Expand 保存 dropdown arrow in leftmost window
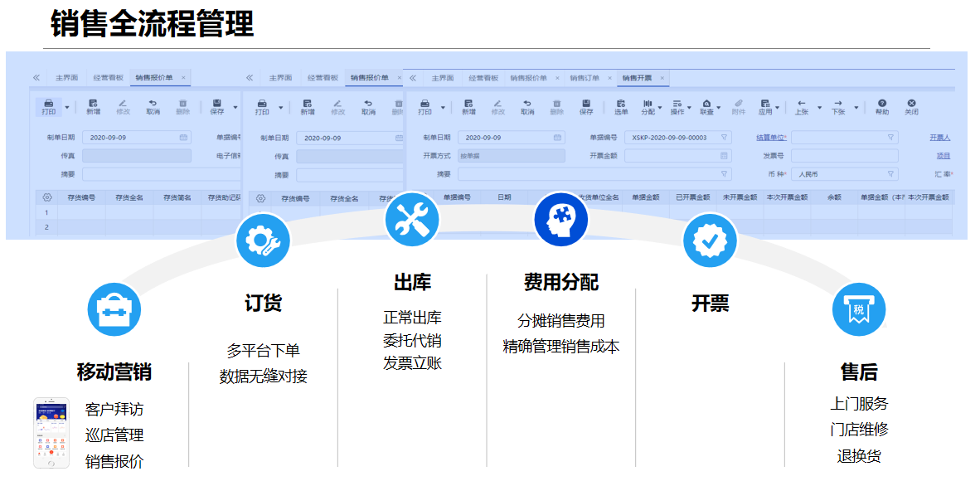Image resolution: width=980 pixels, height=481 pixels. click(x=235, y=108)
